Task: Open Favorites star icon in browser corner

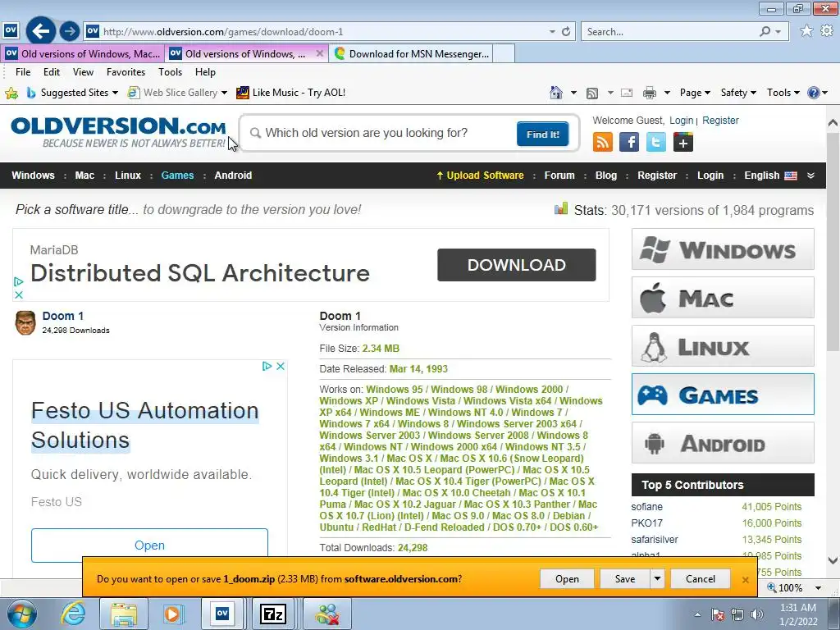Action: click(x=806, y=31)
